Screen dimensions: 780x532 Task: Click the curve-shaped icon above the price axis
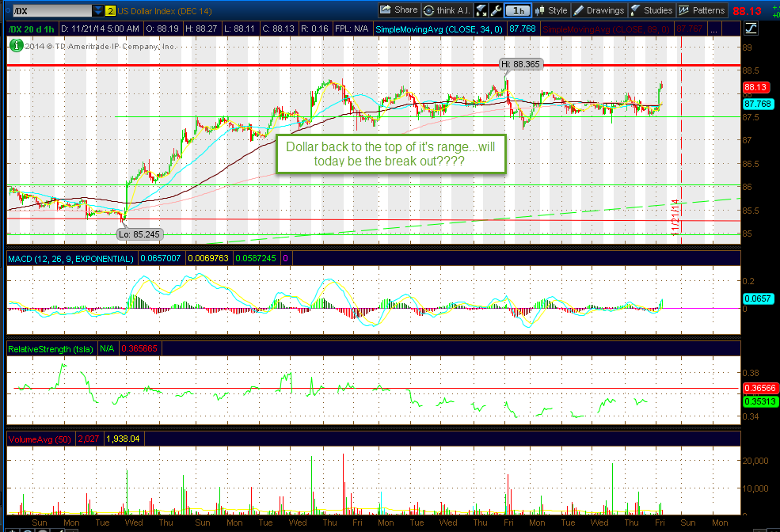751,28
